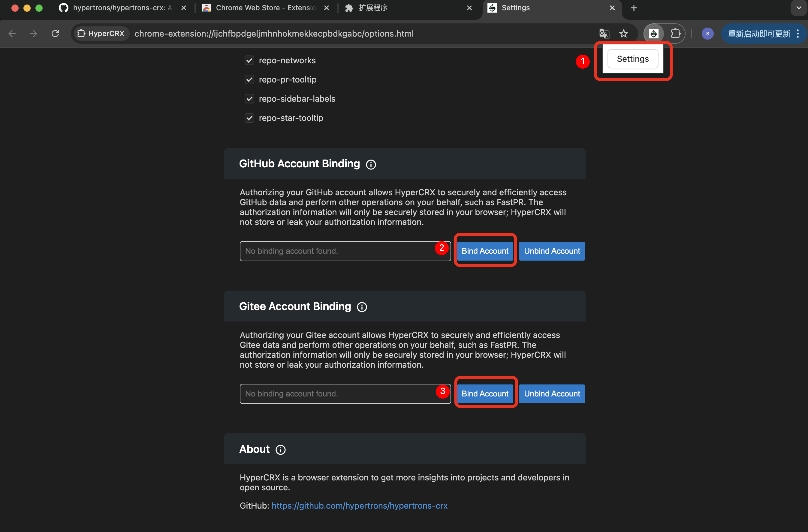The height and width of the screenshot is (532, 808).
Task: Click Unbind Account for GitHub
Action: coord(552,251)
